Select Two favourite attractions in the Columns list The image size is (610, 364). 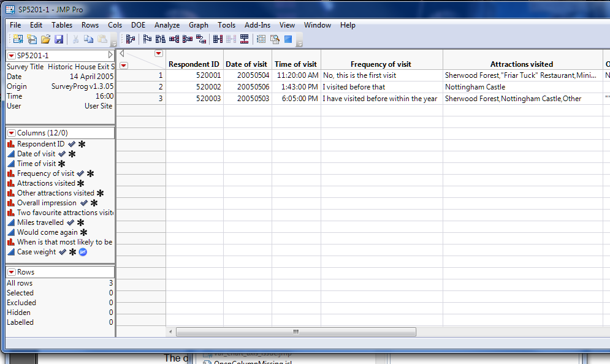pyautogui.click(x=66, y=213)
